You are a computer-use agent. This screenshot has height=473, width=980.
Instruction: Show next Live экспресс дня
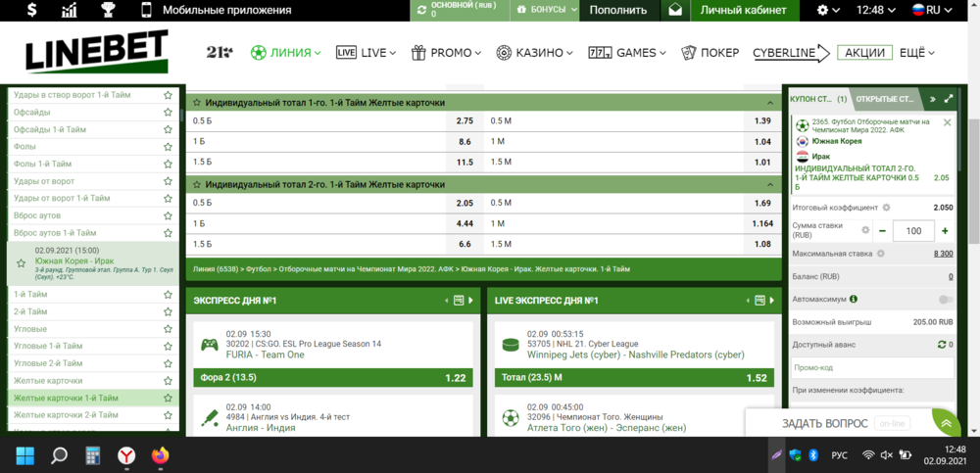(x=772, y=302)
